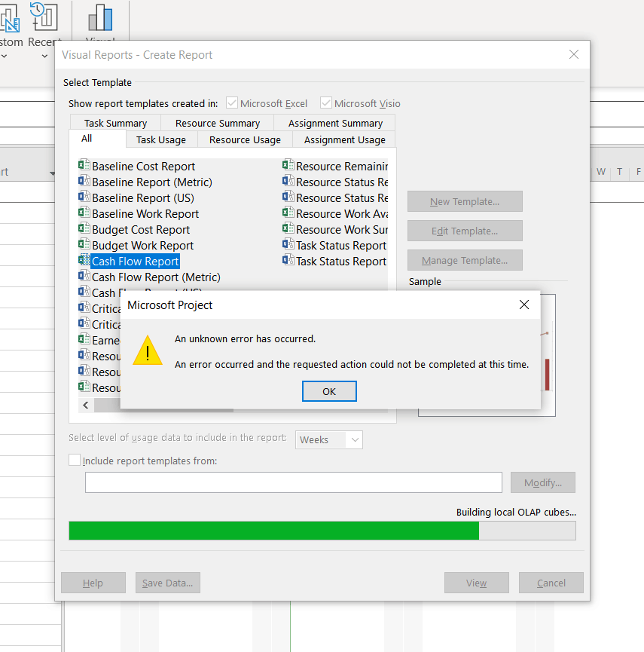Click the View button
The width and height of the screenshot is (644, 652).
coord(476,583)
